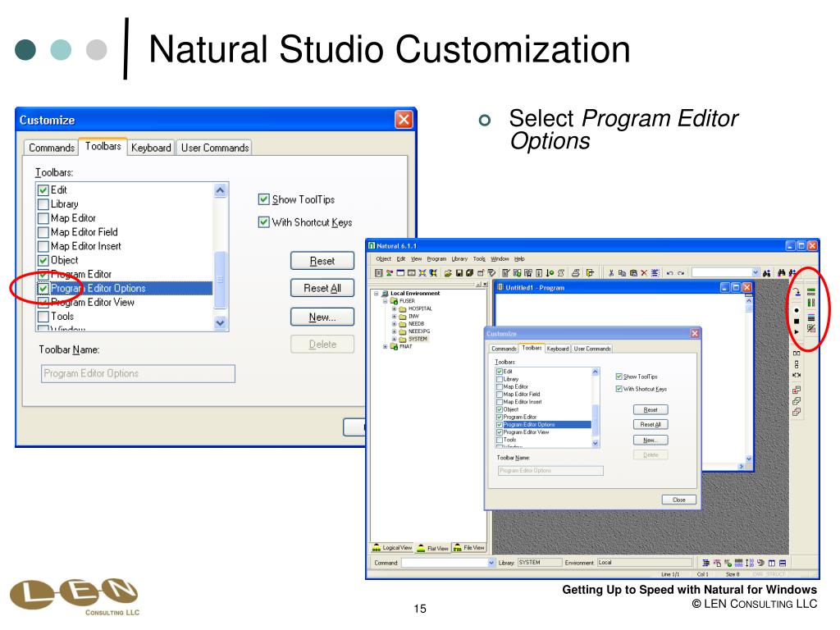Click the Undo arrow icon in Natural toolbar
This screenshot has width=840, height=630.
coord(669,273)
